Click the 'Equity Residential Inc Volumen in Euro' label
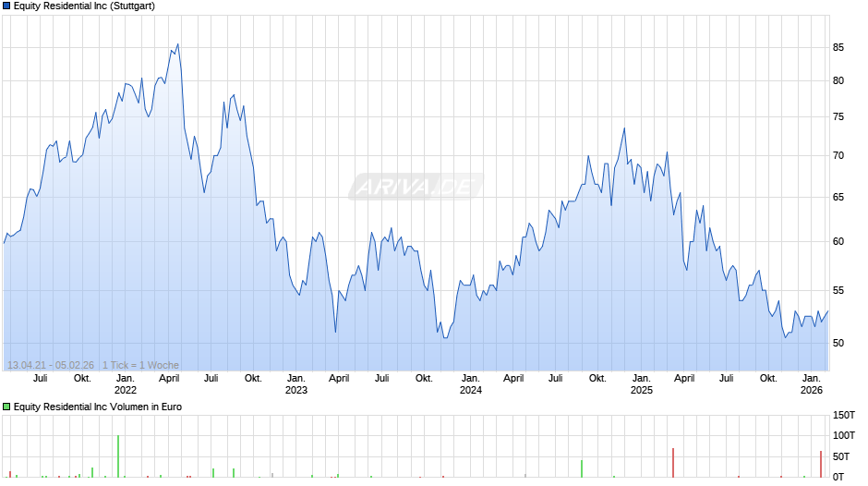 98,407
